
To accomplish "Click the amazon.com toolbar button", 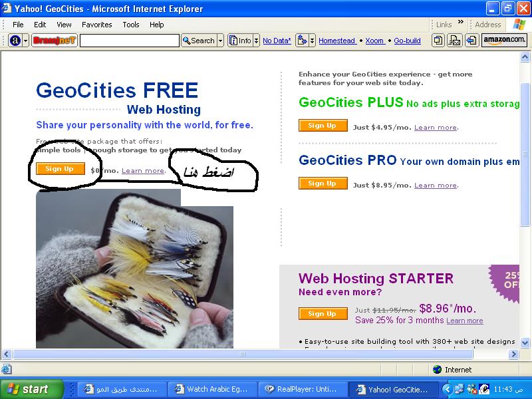I will pos(504,41).
